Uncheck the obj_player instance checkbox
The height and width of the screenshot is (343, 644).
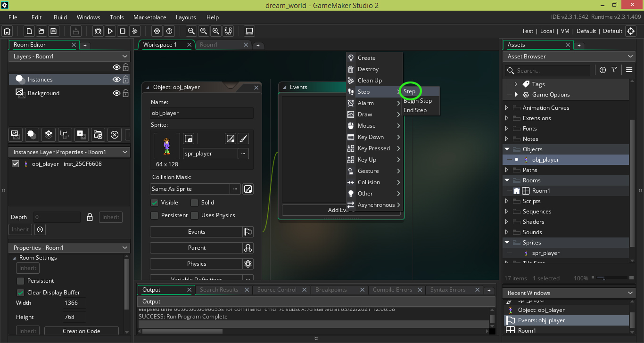click(x=16, y=164)
